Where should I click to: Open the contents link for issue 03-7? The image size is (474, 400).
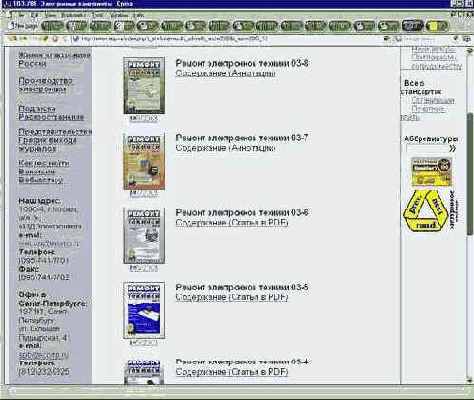(x=226, y=148)
